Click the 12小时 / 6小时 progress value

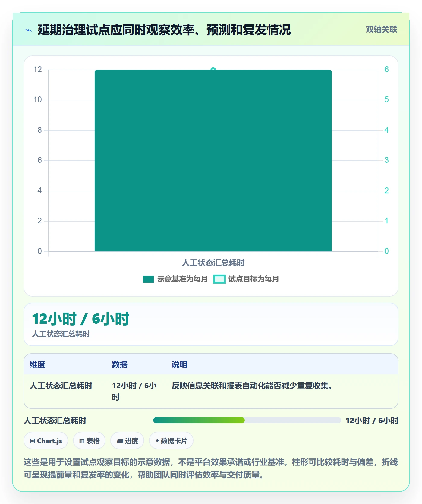372,421
